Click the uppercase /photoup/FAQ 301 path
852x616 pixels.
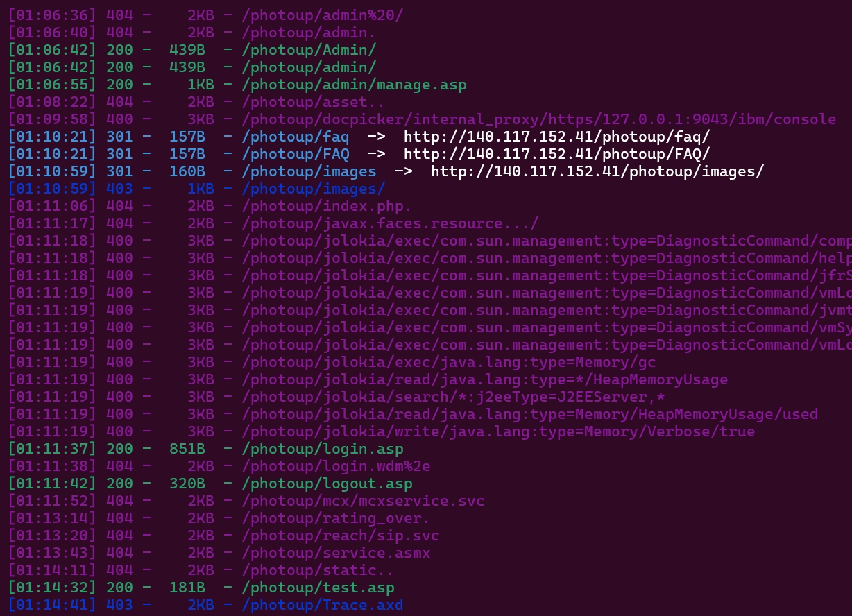[x=296, y=154]
